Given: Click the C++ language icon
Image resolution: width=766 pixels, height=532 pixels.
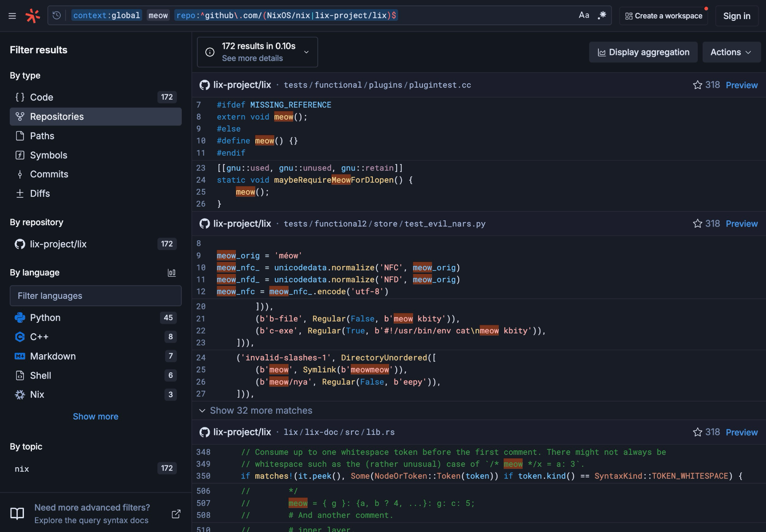Looking at the screenshot, I should tap(20, 337).
